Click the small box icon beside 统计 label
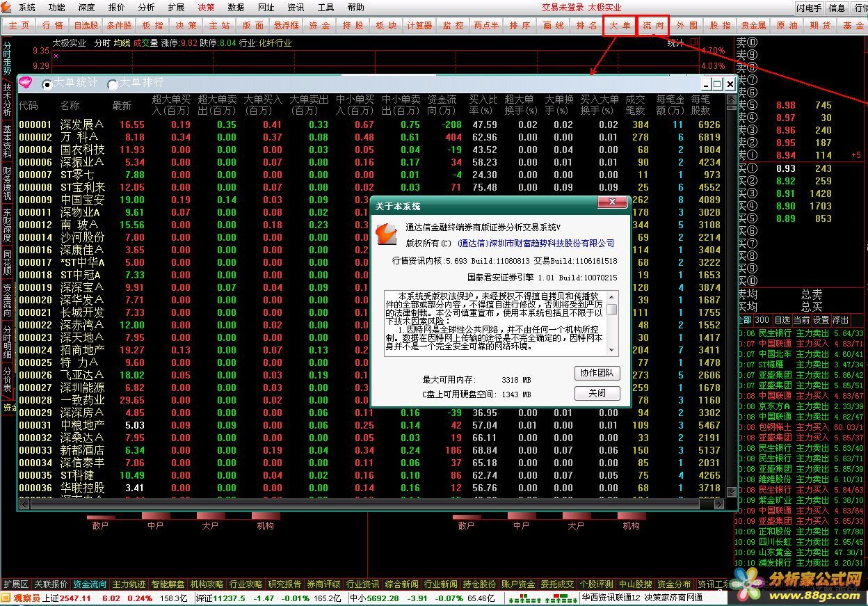This screenshot has height=606, width=868. [x=693, y=42]
